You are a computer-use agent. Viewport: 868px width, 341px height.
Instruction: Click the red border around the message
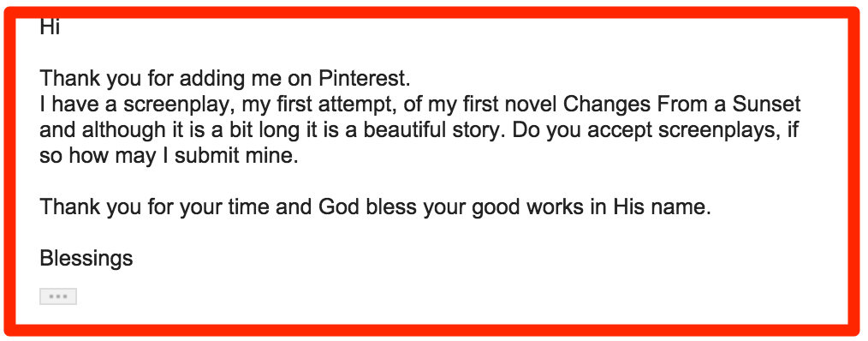434,14
